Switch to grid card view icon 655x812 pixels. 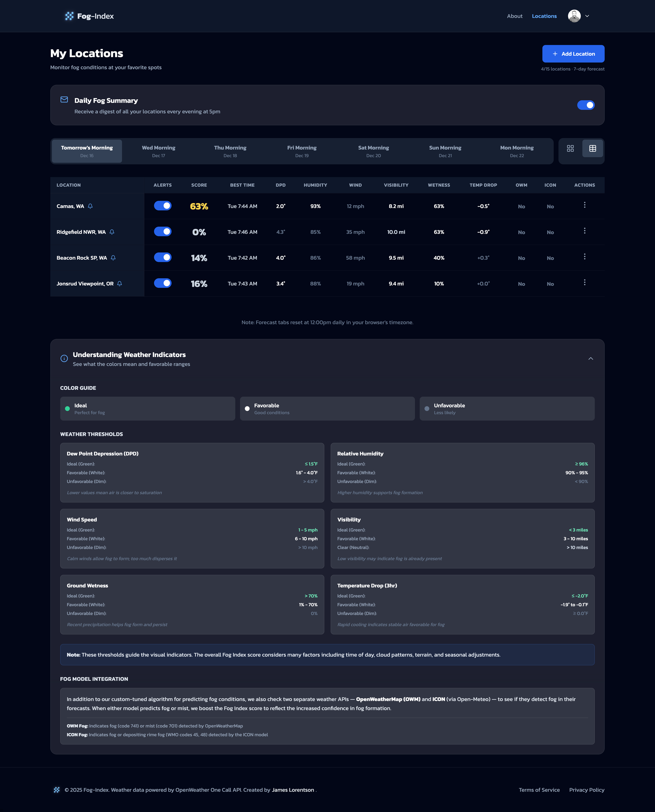(x=570, y=148)
